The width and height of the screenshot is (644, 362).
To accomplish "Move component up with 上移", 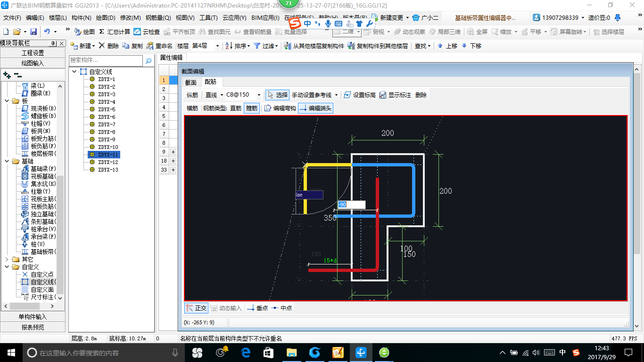I will (447, 46).
